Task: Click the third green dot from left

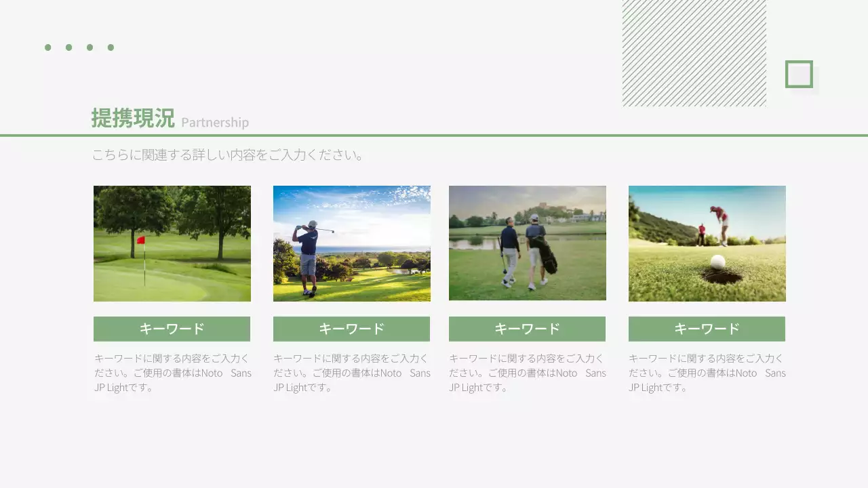Action: (90, 47)
